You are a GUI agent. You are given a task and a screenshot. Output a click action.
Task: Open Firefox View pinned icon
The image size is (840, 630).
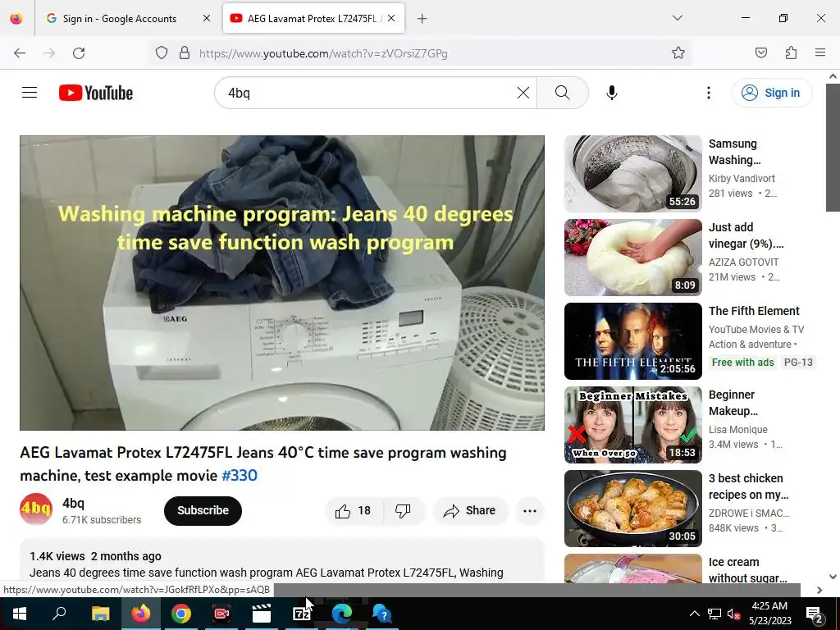click(x=16, y=19)
